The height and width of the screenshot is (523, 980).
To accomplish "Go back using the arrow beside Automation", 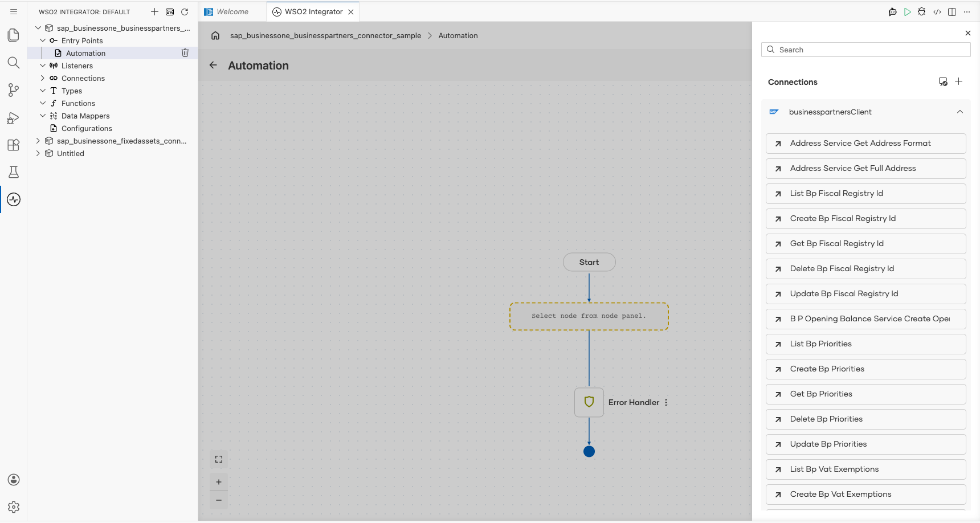I will click(x=213, y=65).
